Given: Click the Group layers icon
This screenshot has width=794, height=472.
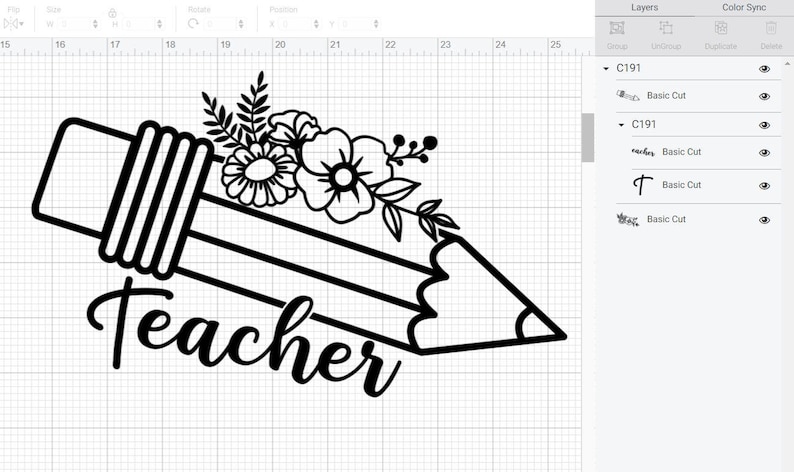Looking at the screenshot, I should 617,28.
